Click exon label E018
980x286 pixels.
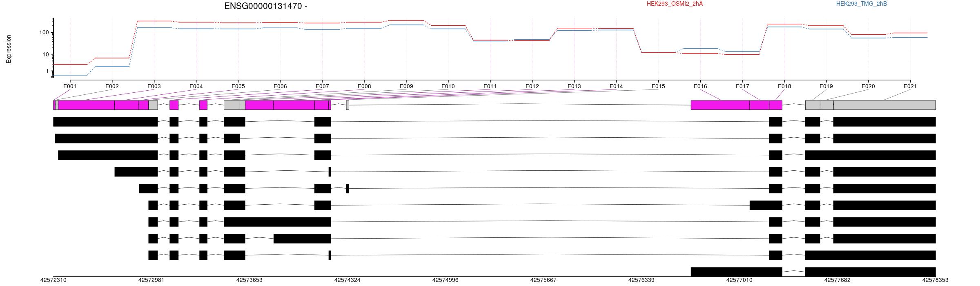pos(784,86)
